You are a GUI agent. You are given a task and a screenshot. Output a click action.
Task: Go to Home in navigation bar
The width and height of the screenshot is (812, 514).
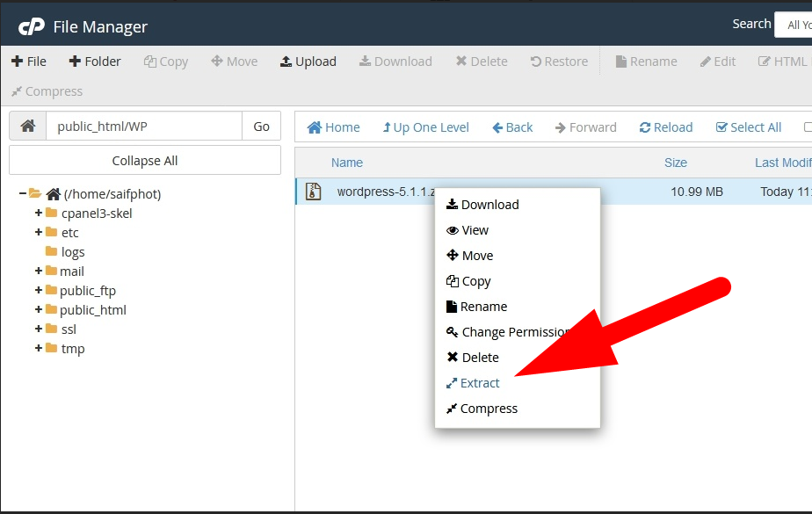pos(334,127)
